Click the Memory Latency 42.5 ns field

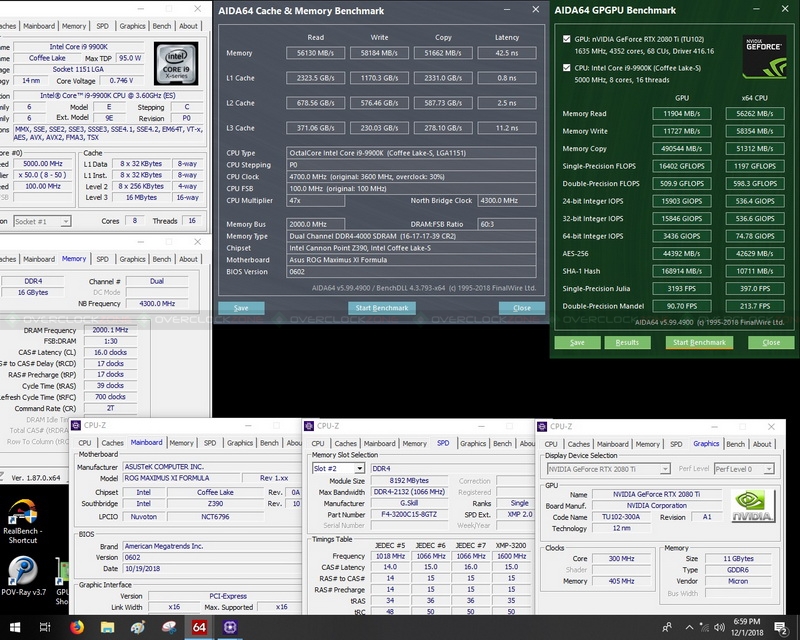click(507, 53)
